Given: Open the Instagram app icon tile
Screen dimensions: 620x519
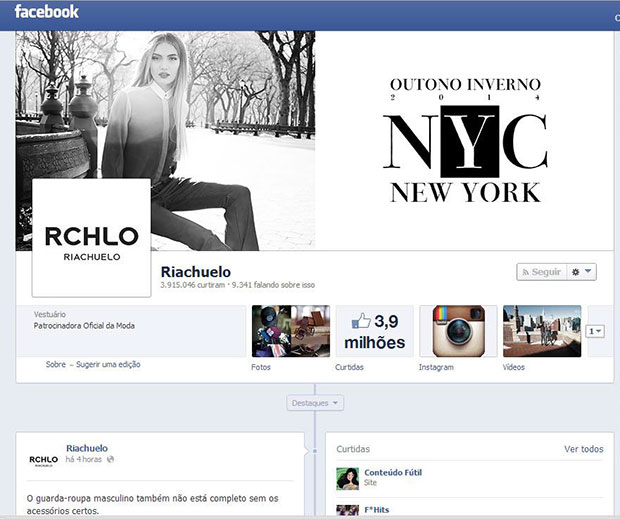Looking at the screenshot, I should pyautogui.click(x=458, y=331).
